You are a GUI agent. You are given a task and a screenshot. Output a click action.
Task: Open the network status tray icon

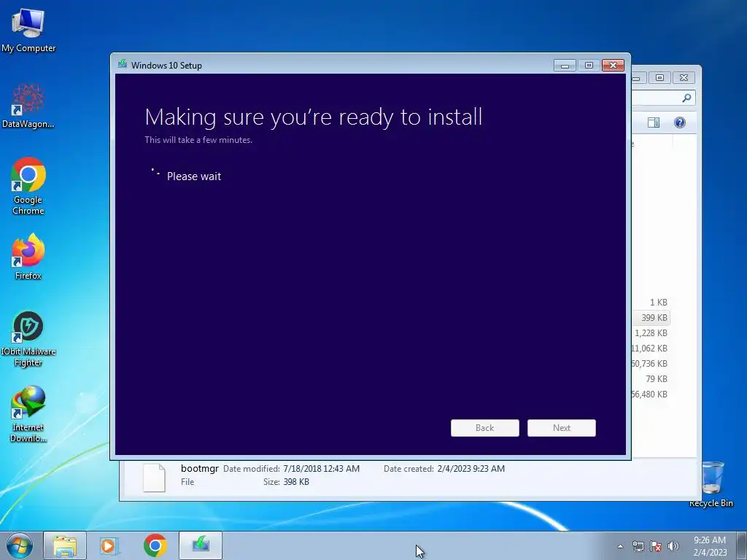click(x=638, y=546)
